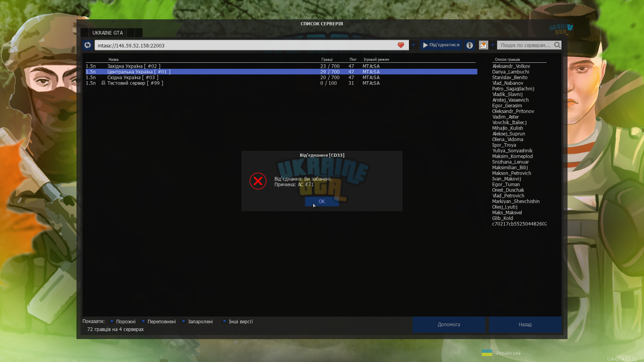Select the Центральна Україна [ #01 ] server
Viewport: 644px width, 362px height.
point(281,72)
